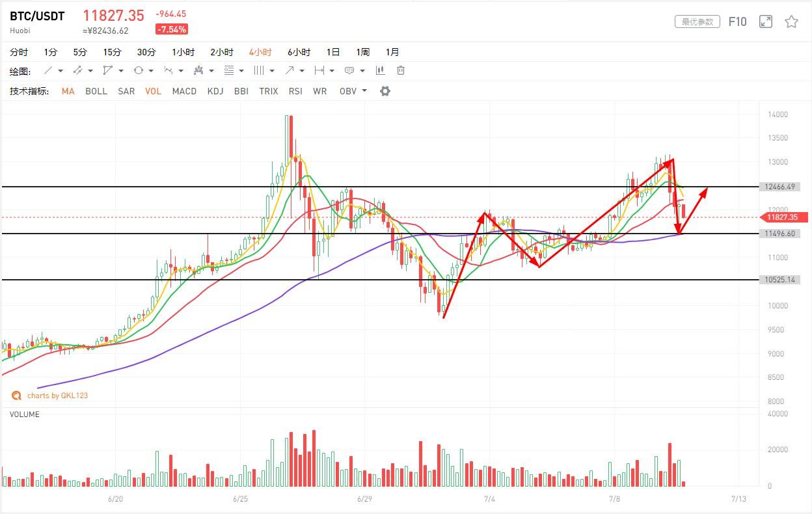Toggle the VOL indicator
Image resolution: width=812 pixels, height=514 pixels.
153,91
